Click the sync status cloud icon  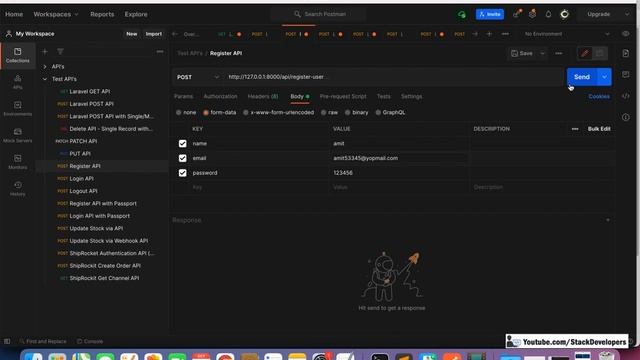pyautogui.click(x=462, y=14)
